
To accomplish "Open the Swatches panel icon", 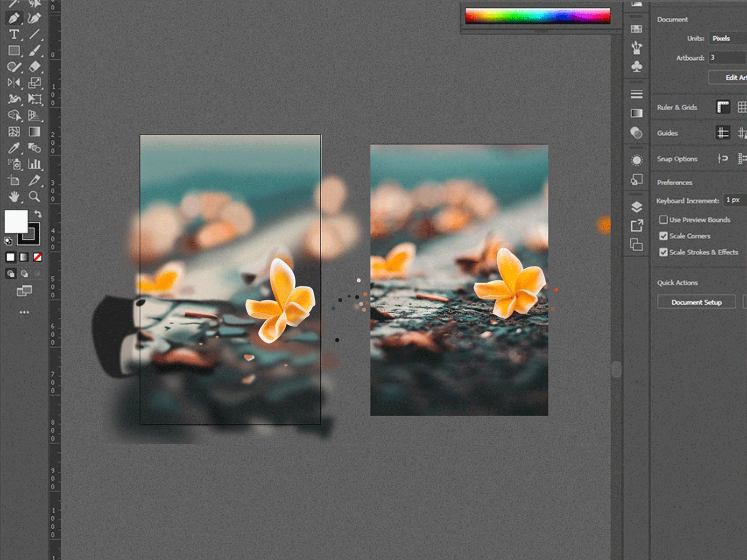I will click(637, 28).
